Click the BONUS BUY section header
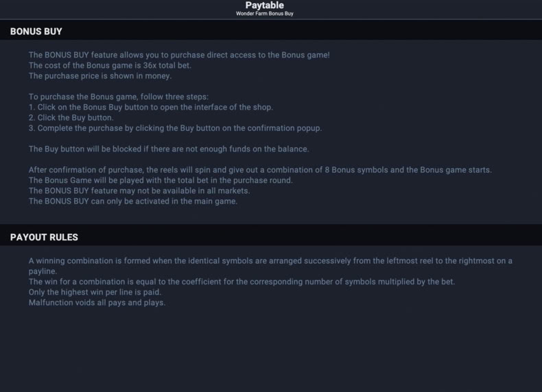This screenshot has width=542, height=392. coord(36,32)
